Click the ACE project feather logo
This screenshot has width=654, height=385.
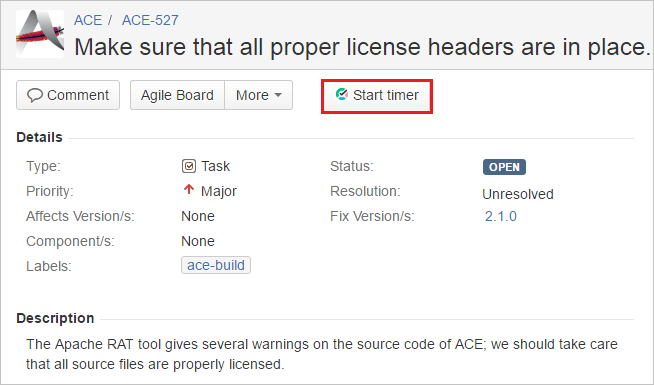pos(40,34)
